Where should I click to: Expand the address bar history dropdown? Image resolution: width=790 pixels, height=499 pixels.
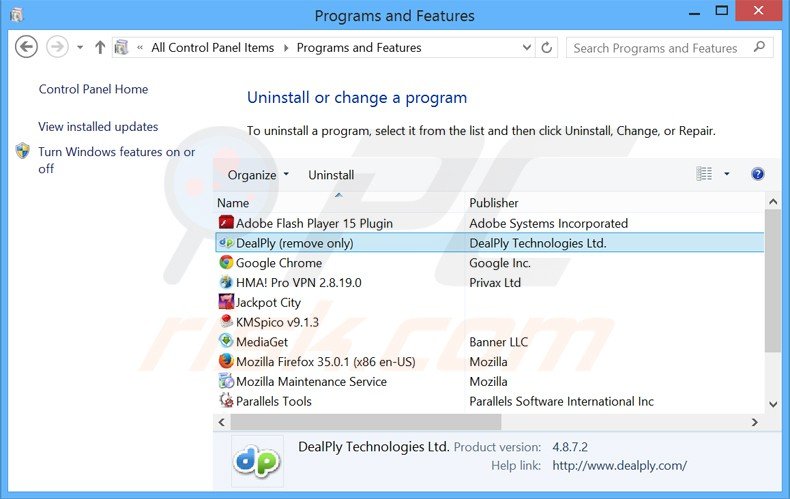click(x=526, y=47)
